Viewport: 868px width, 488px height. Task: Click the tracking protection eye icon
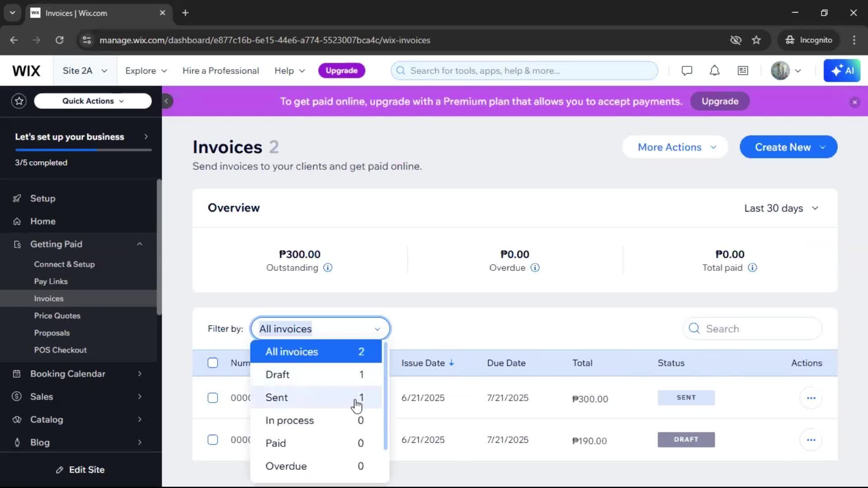pyautogui.click(x=736, y=40)
